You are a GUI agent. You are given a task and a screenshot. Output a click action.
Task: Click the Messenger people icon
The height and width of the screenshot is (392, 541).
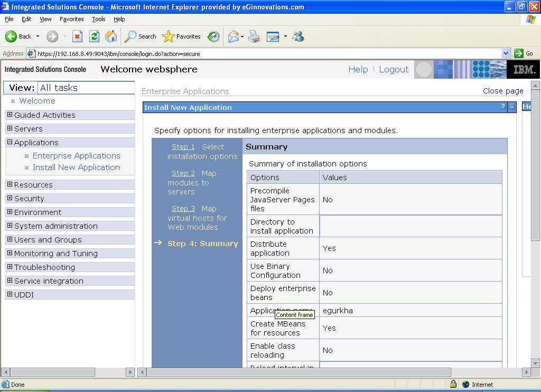tap(298, 36)
